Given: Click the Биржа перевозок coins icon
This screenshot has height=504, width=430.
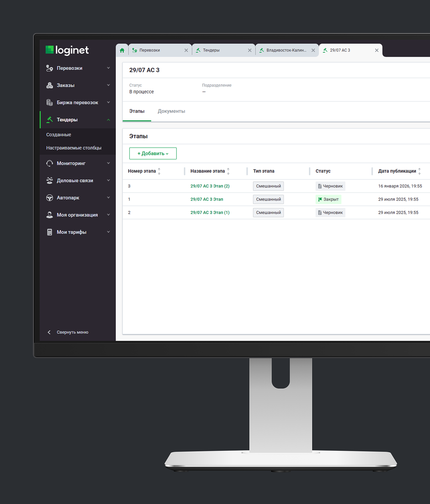Looking at the screenshot, I should coord(50,102).
